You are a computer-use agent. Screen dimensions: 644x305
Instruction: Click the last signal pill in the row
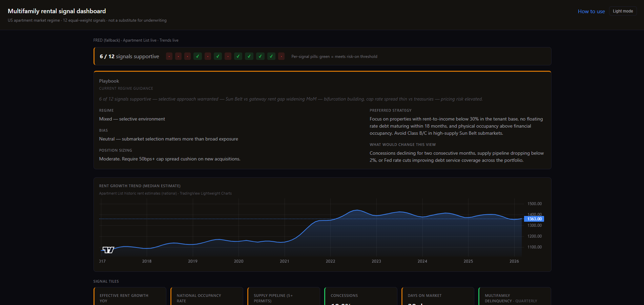click(281, 56)
